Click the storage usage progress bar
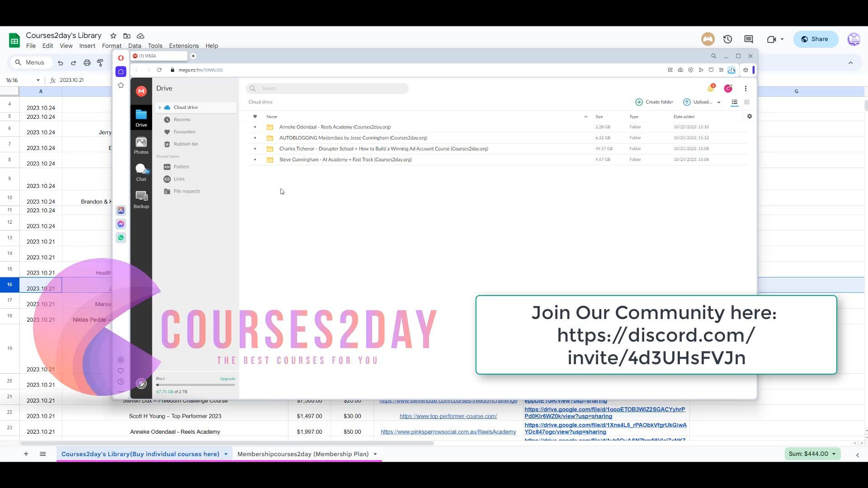Image resolution: width=868 pixels, height=488 pixels. pos(196,385)
